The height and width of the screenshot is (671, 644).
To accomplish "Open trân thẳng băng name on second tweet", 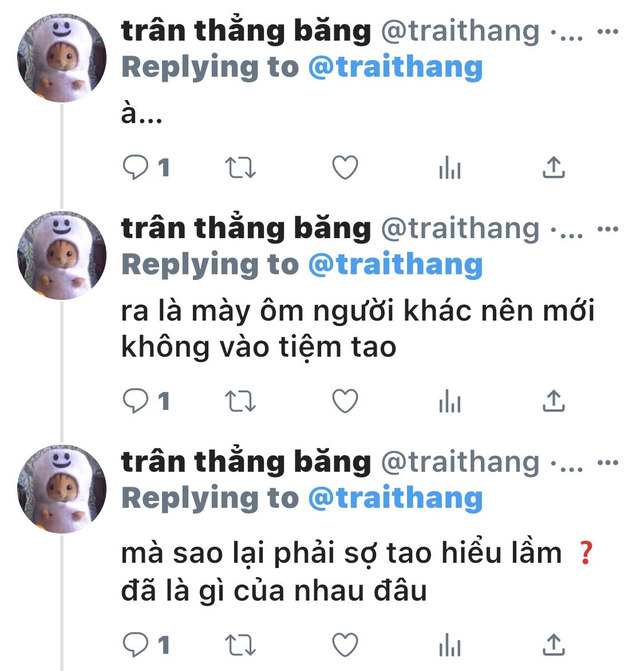I will click(246, 228).
